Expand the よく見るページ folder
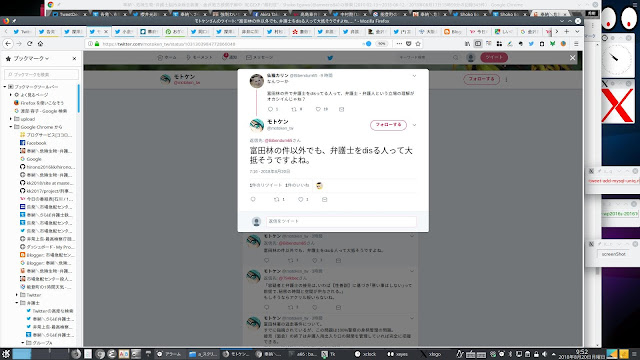The width and height of the screenshot is (640, 360). (x=11, y=95)
